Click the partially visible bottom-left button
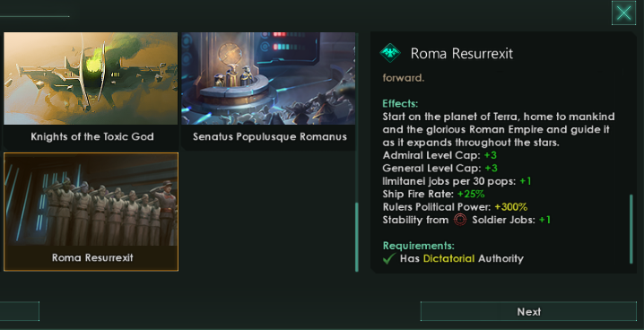644x330 pixels. coord(20,311)
